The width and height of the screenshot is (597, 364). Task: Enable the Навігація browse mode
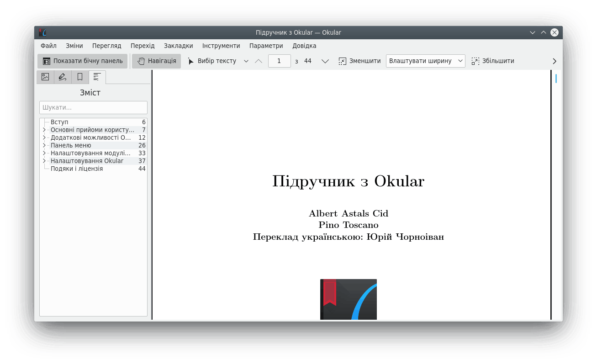[x=157, y=61]
